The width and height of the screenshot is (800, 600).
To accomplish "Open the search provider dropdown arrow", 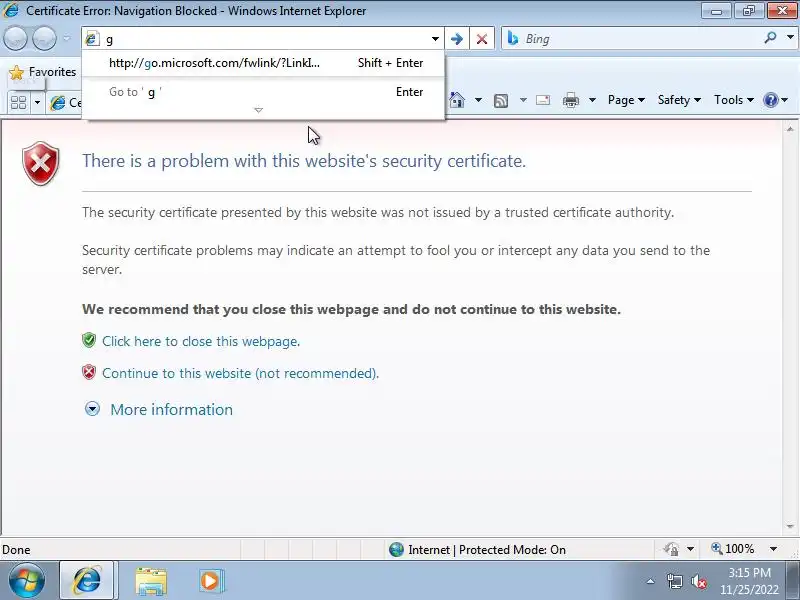I will coord(790,37).
